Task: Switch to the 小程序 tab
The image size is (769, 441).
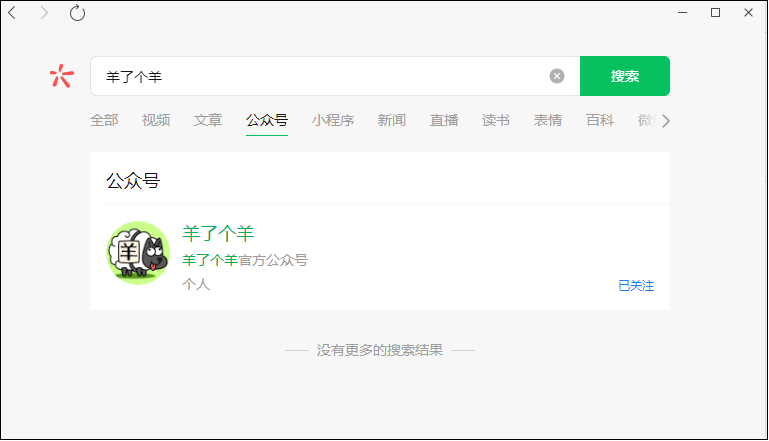Action: [333, 120]
